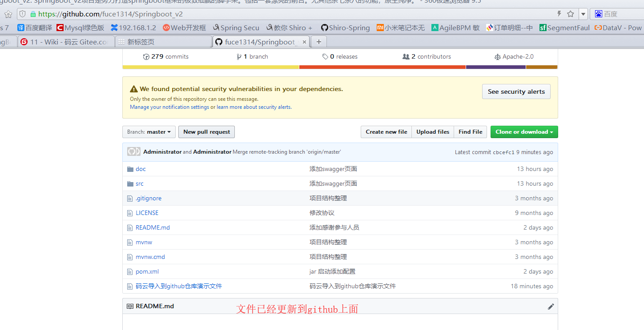Open the Spring Secu bookmark
The image size is (644, 330).
coord(236,28)
